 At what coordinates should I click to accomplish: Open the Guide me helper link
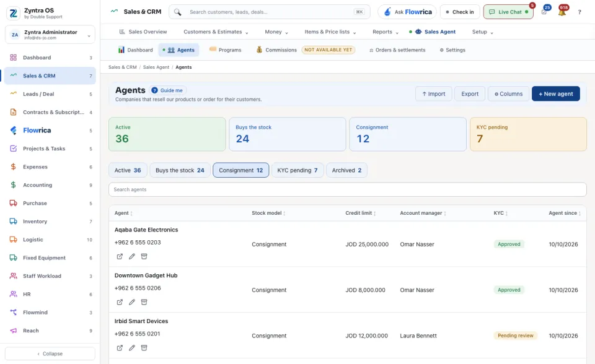click(167, 90)
